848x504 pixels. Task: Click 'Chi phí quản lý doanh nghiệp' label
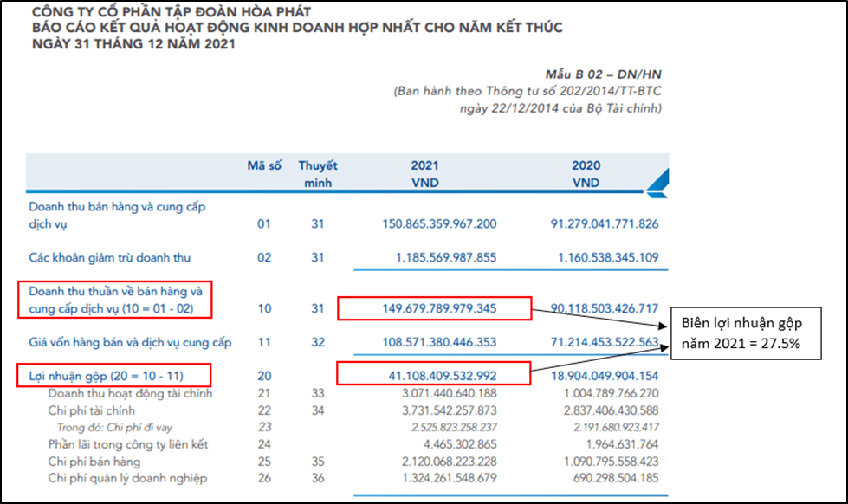pyautogui.click(x=127, y=479)
